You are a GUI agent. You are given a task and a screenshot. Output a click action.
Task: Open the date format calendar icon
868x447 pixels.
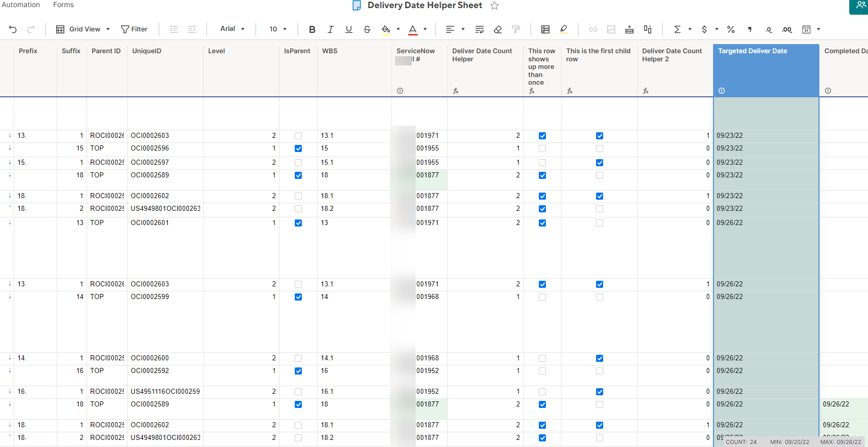(x=807, y=29)
